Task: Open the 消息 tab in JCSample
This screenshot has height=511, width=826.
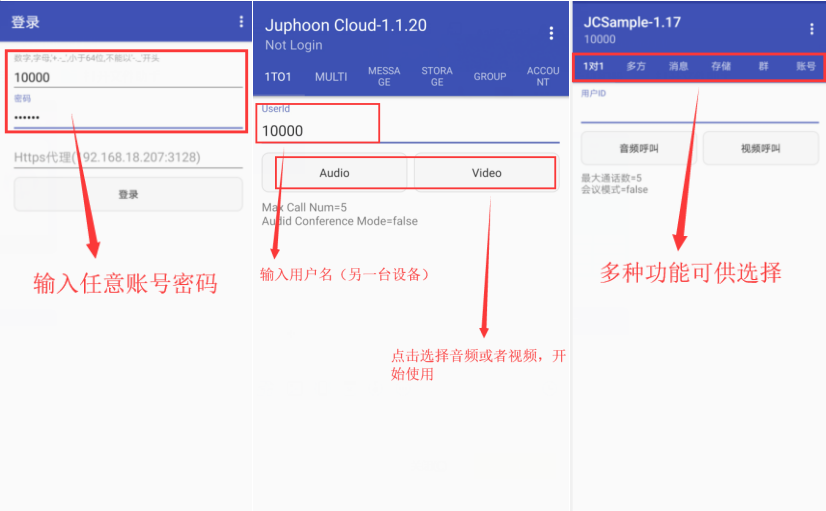Action: coord(678,66)
